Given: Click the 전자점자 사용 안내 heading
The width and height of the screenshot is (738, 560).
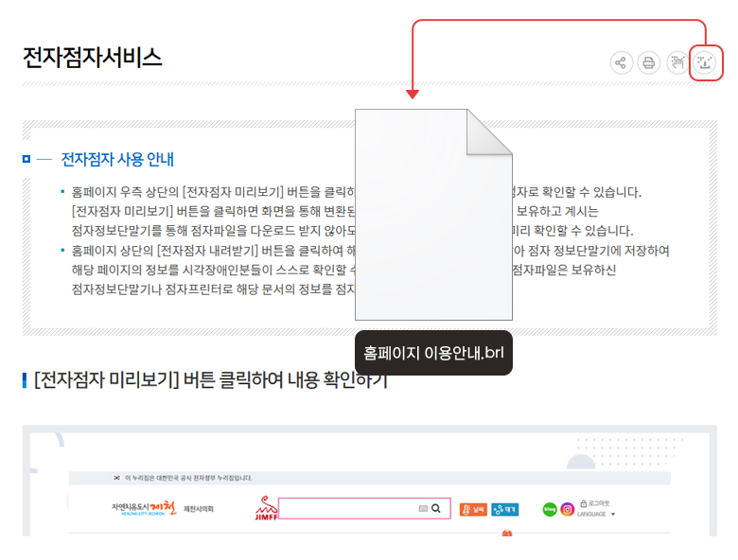Looking at the screenshot, I should [x=117, y=159].
